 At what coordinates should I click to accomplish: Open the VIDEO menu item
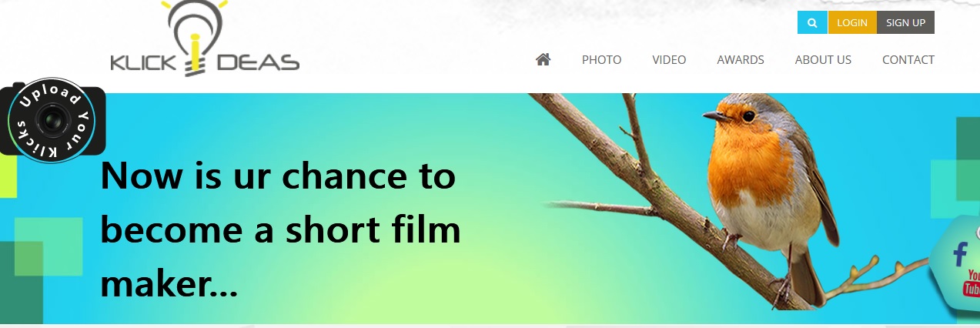(x=669, y=59)
